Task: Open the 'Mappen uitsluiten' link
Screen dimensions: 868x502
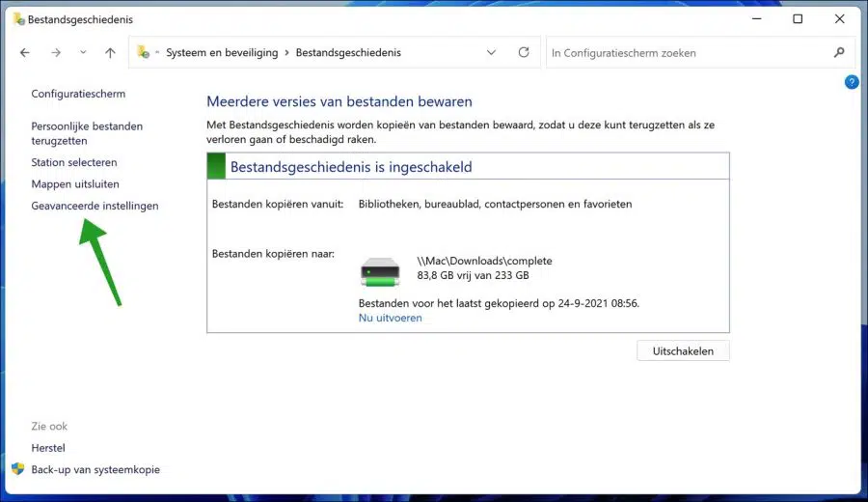Action: (75, 184)
